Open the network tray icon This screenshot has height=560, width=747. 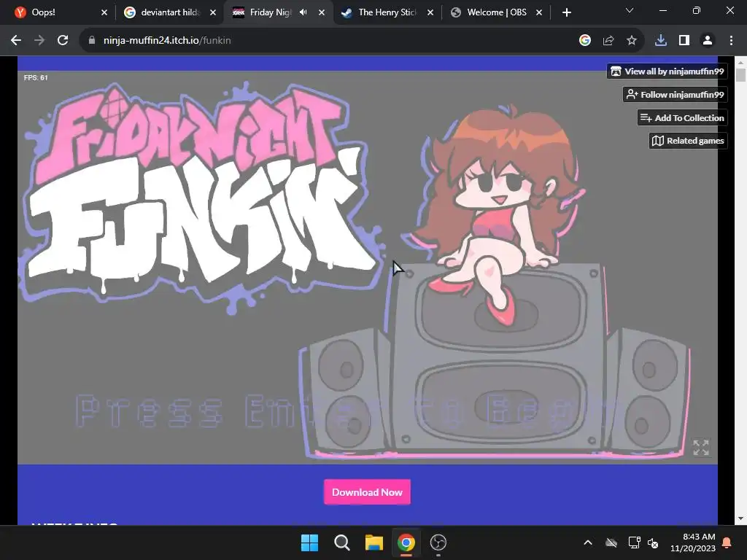tap(634, 542)
